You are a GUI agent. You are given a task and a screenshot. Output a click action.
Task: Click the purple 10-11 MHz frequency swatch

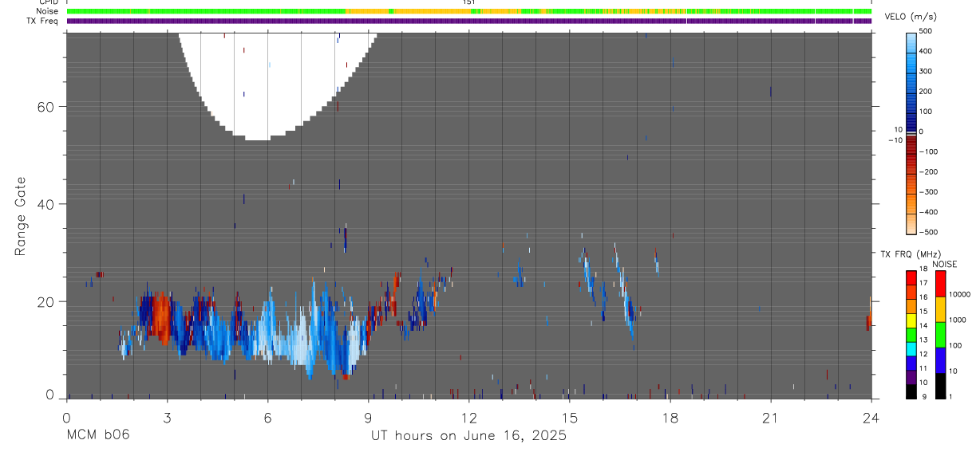(x=911, y=375)
